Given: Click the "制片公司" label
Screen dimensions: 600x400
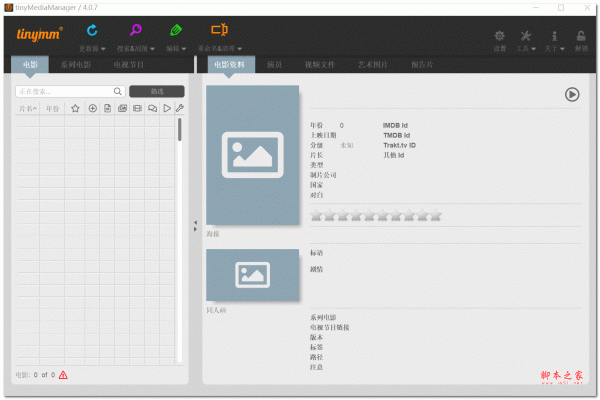Looking at the screenshot, I should [x=323, y=175].
